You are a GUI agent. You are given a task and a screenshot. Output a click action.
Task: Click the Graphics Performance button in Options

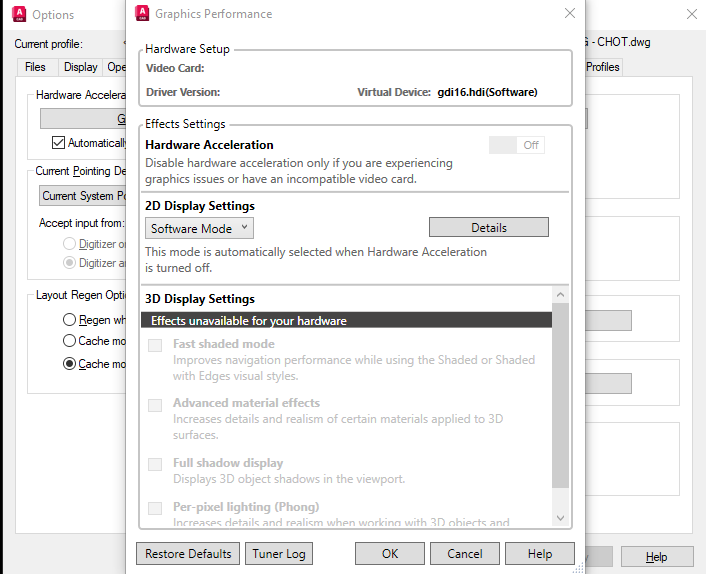point(83,118)
